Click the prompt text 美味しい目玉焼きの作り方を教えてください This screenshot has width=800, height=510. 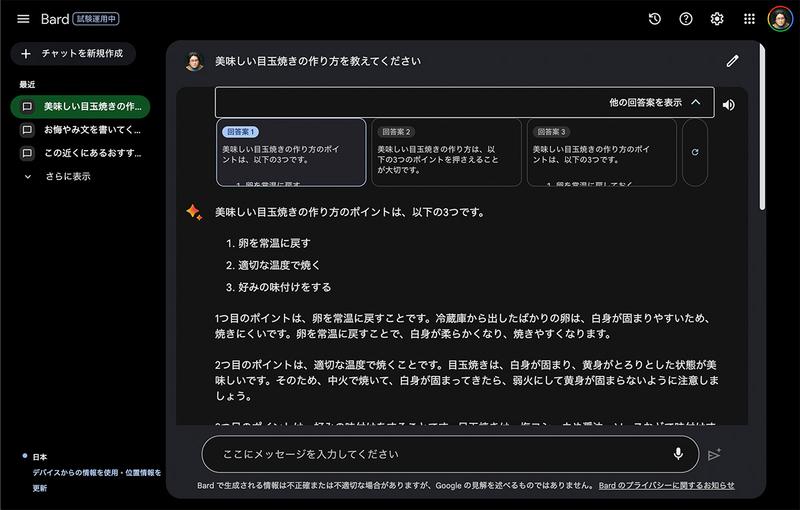click(318, 61)
